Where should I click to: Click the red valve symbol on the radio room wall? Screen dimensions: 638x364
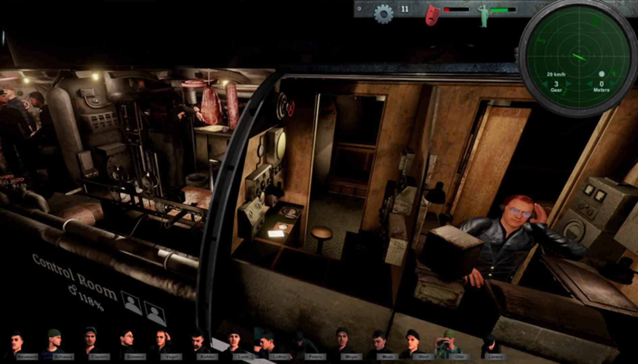click(x=290, y=109)
